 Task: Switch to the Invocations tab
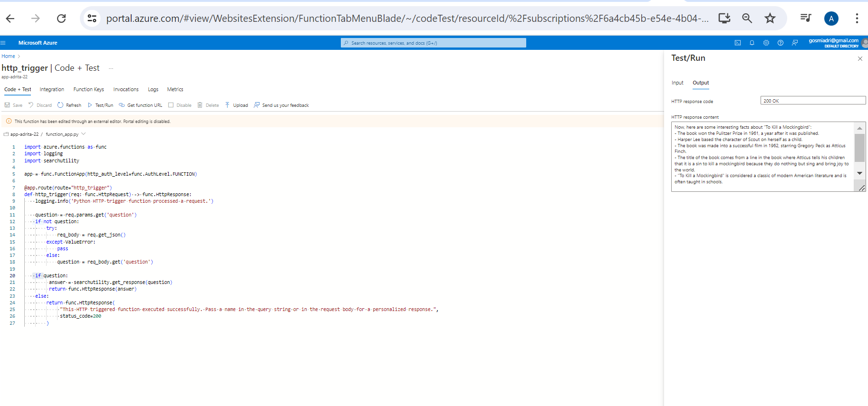tap(126, 89)
